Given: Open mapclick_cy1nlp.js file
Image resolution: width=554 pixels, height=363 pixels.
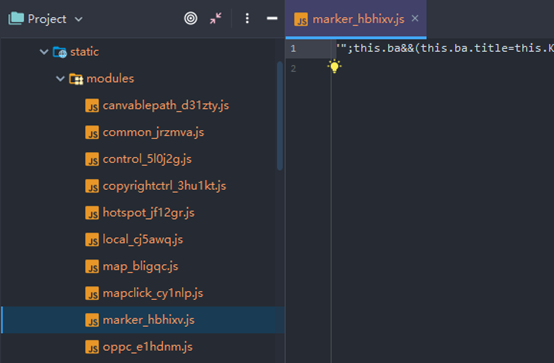Looking at the screenshot, I should click(x=153, y=293).
